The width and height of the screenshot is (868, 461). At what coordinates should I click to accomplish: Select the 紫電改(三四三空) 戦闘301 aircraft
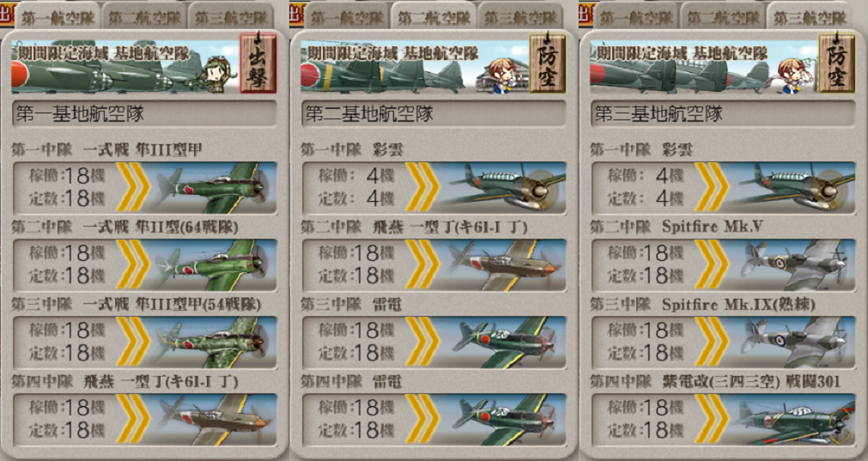point(792,420)
